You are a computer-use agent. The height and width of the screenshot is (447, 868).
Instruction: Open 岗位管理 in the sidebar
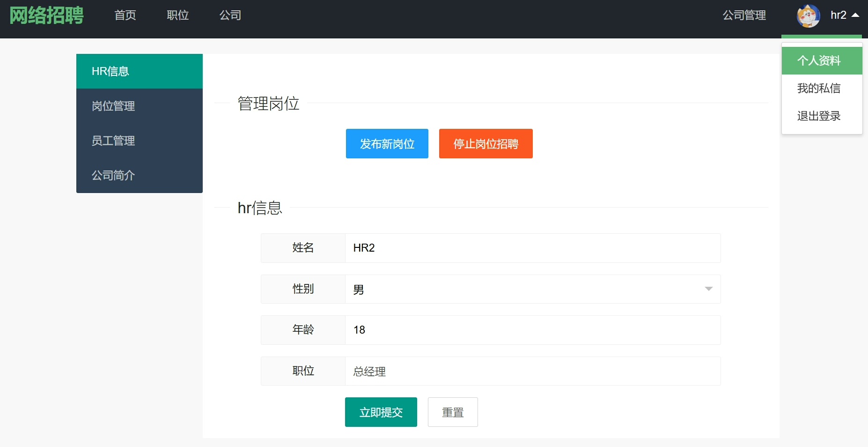click(140, 106)
